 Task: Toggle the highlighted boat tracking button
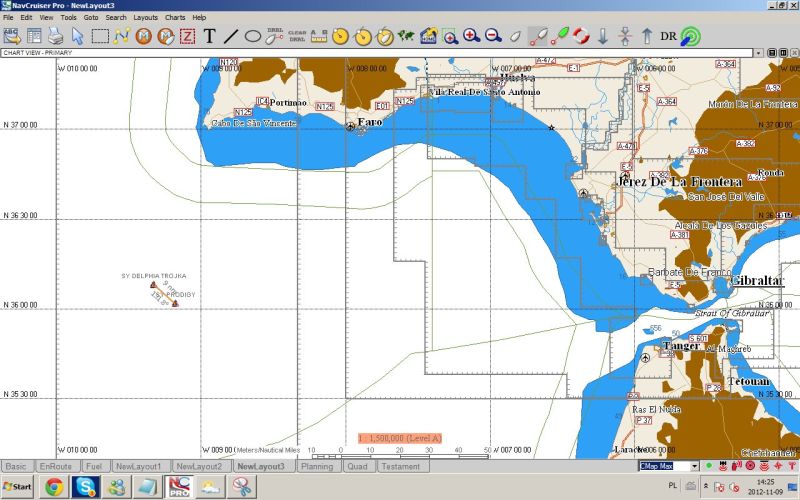click(537, 36)
